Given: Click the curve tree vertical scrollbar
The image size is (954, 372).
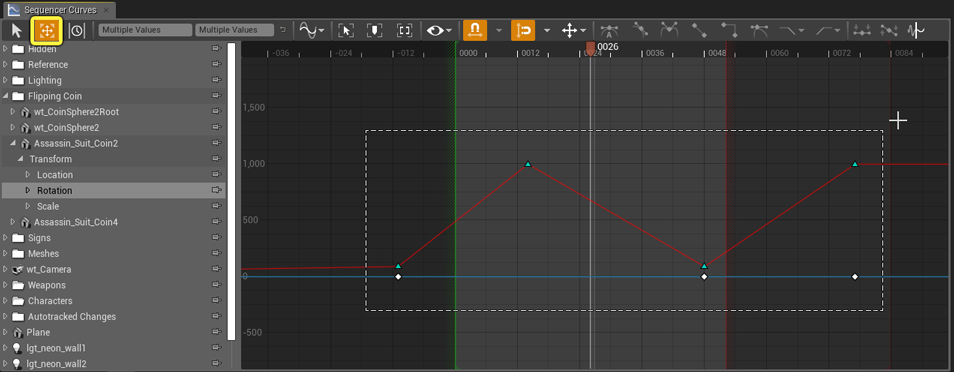Looking at the screenshot, I should (x=231, y=191).
